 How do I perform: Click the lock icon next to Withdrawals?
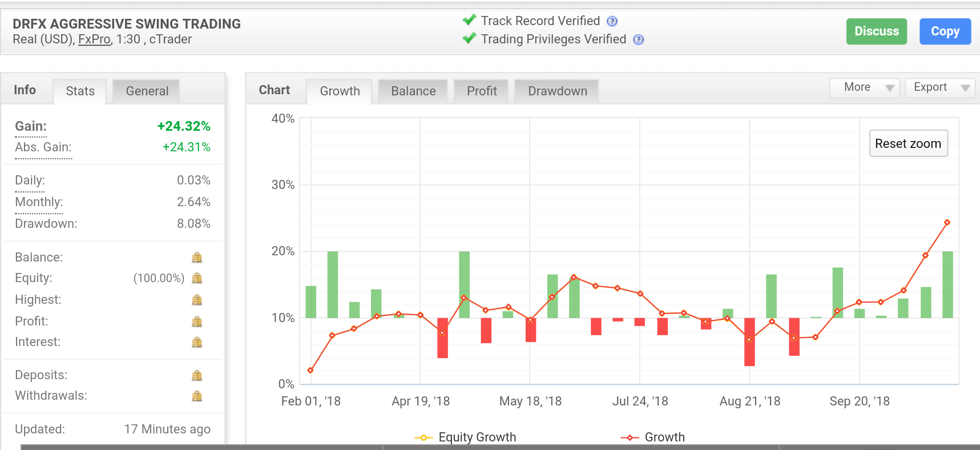(x=197, y=396)
